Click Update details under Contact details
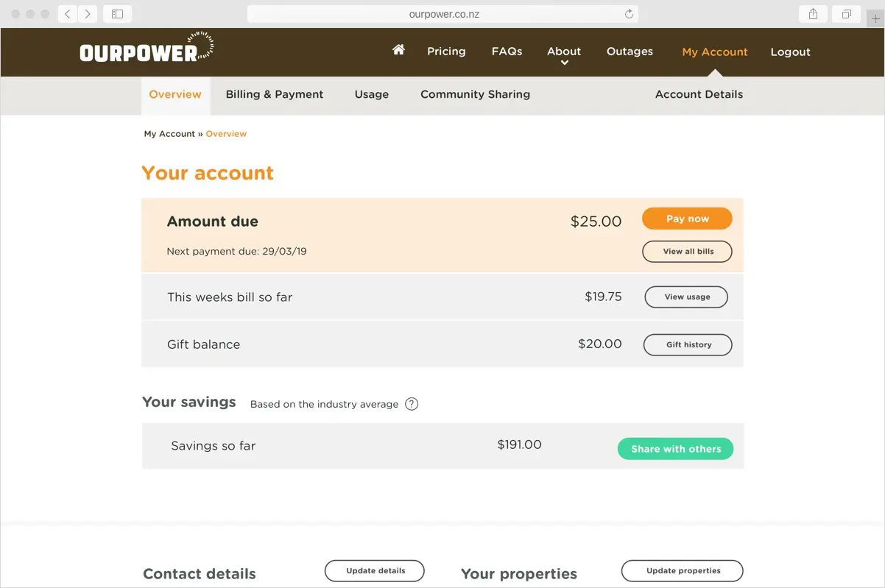This screenshot has width=885, height=588. 374,570
